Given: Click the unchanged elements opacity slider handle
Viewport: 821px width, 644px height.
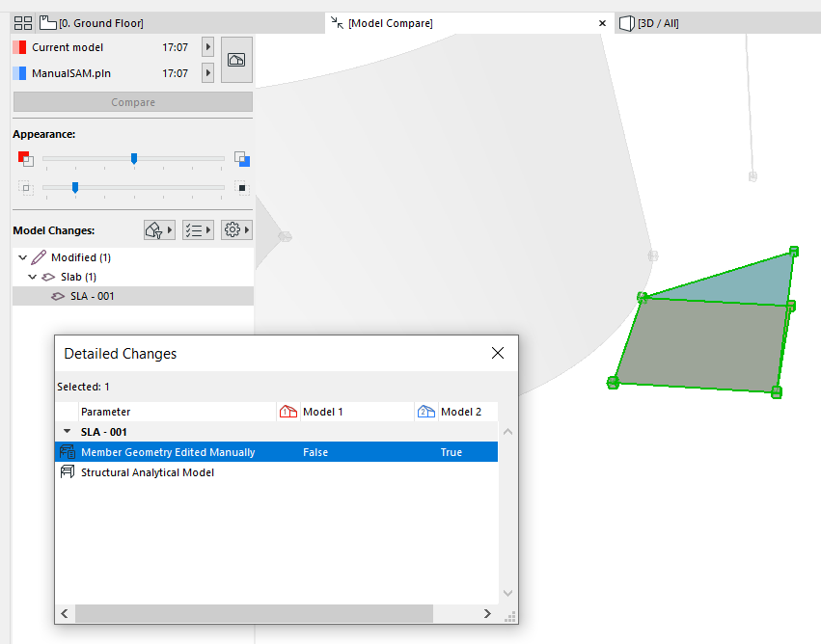Looking at the screenshot, I should coord(75,187).
